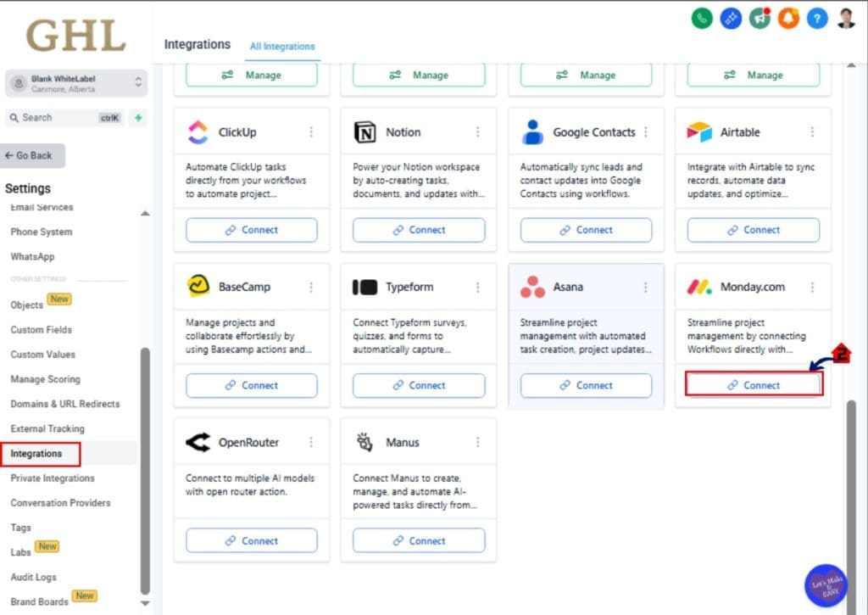Switch to the All Integrations tab

(282, 48)
